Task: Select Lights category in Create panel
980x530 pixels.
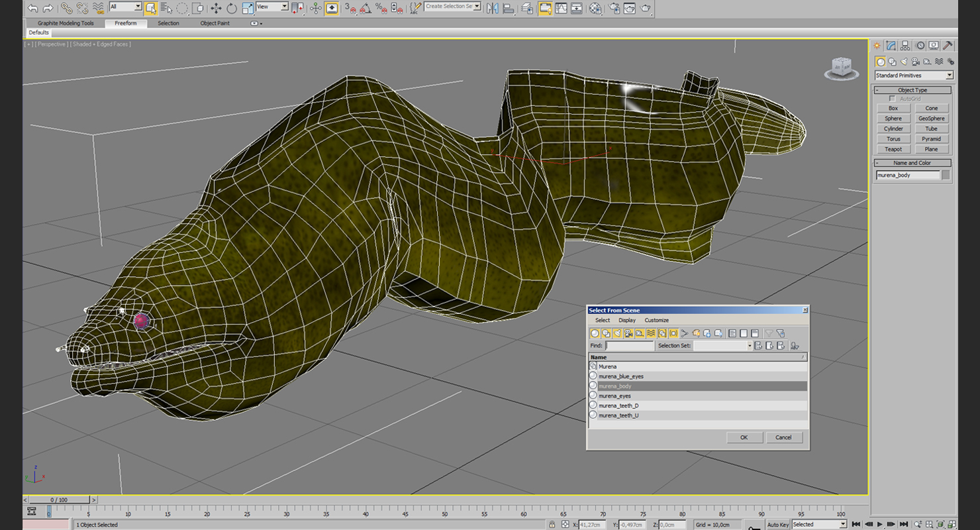Action: click(x=904, y=62)
